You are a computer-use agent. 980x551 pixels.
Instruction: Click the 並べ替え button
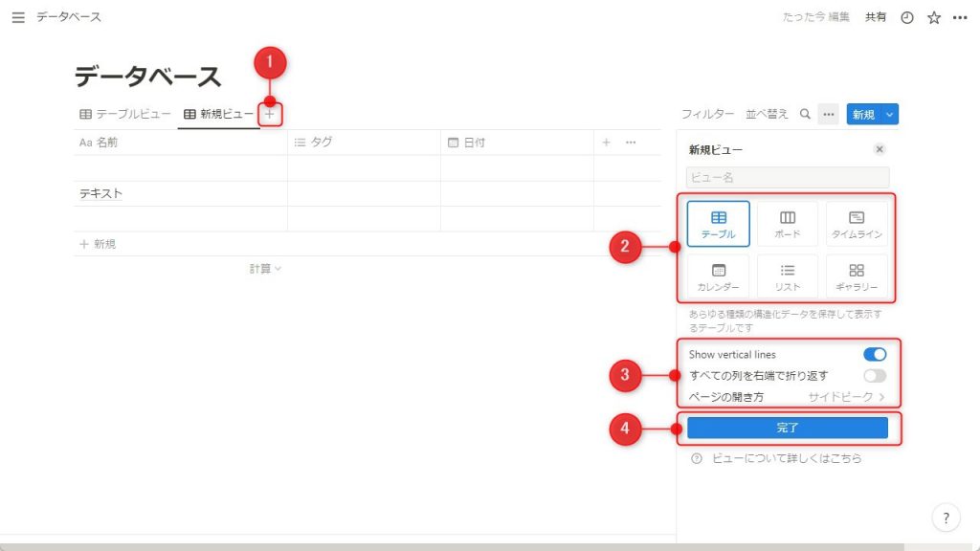767,115
